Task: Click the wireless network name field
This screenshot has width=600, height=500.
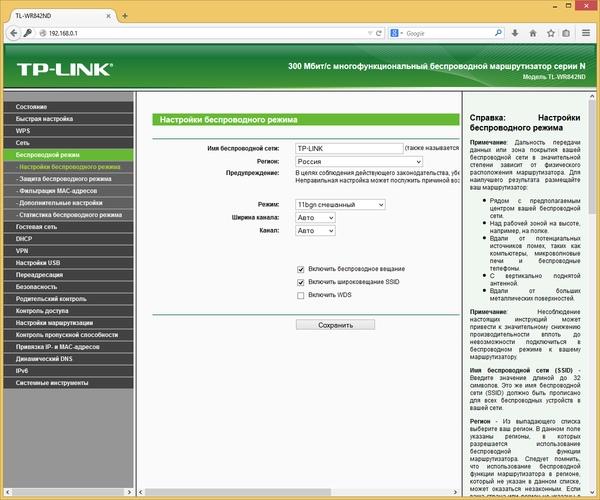Action: coord(349,148)
